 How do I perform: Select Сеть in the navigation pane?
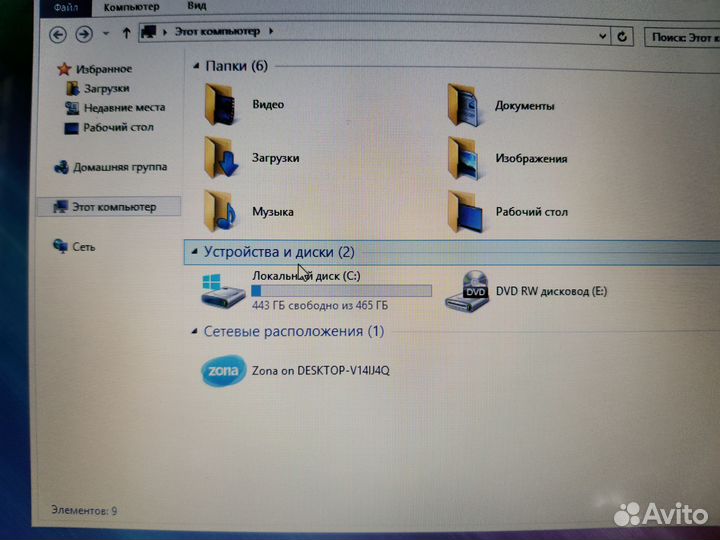click(84, 247)
